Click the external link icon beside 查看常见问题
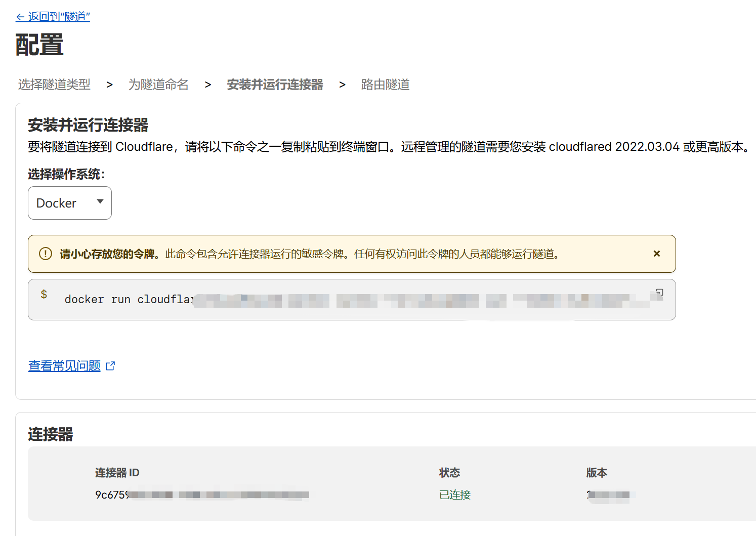Viewport: 756px width, 536px height. (x=110, y=366)
